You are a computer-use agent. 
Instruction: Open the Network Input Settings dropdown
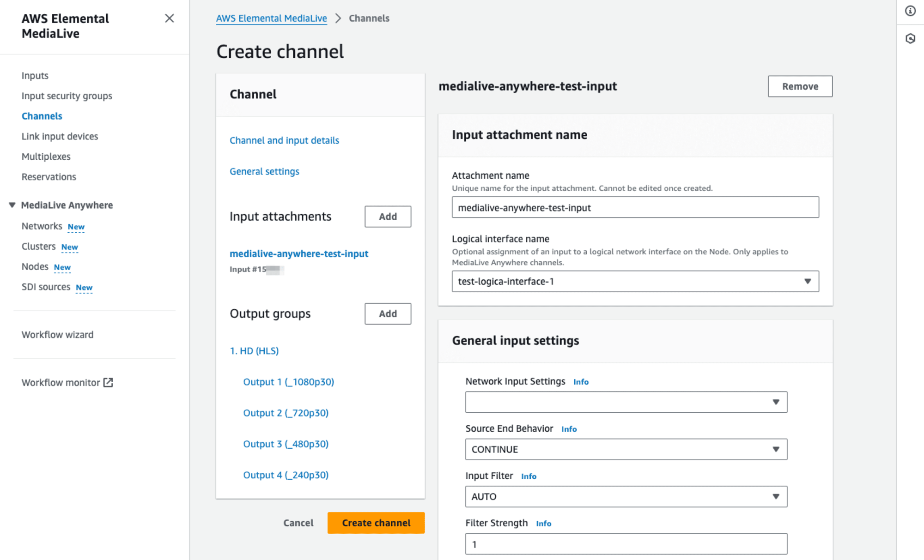tap(626, 402)
